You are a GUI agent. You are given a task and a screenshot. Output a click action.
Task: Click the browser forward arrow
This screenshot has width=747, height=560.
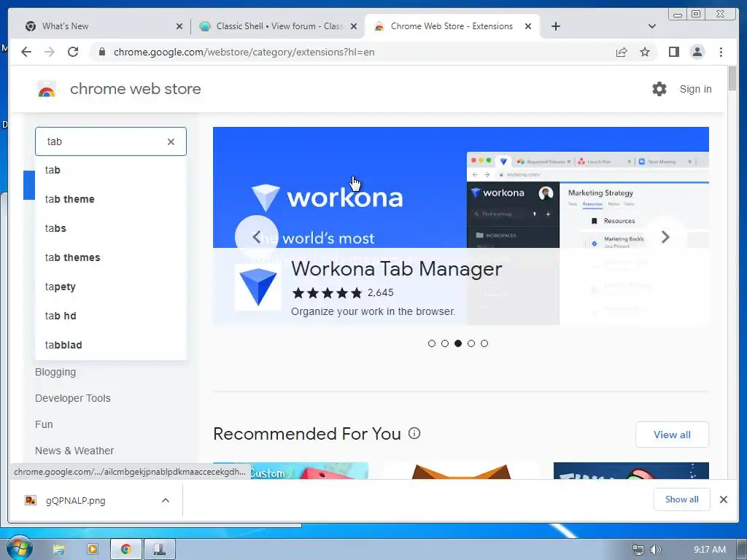pyautogui.click(x=50, y=52)
